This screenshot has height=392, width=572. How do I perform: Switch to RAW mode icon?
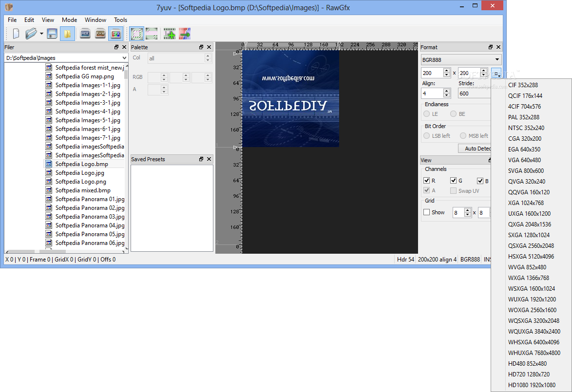coord(100,34)
